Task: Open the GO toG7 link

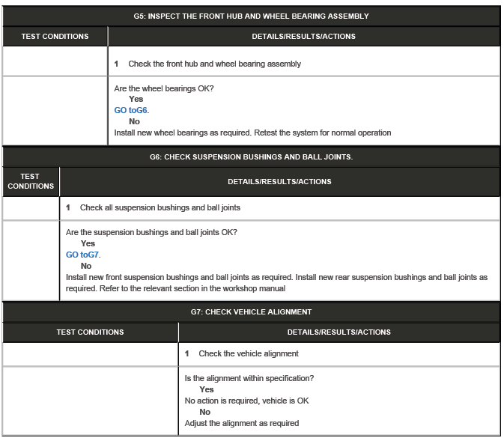Action: pyautogui.click(x=82, y=255)
